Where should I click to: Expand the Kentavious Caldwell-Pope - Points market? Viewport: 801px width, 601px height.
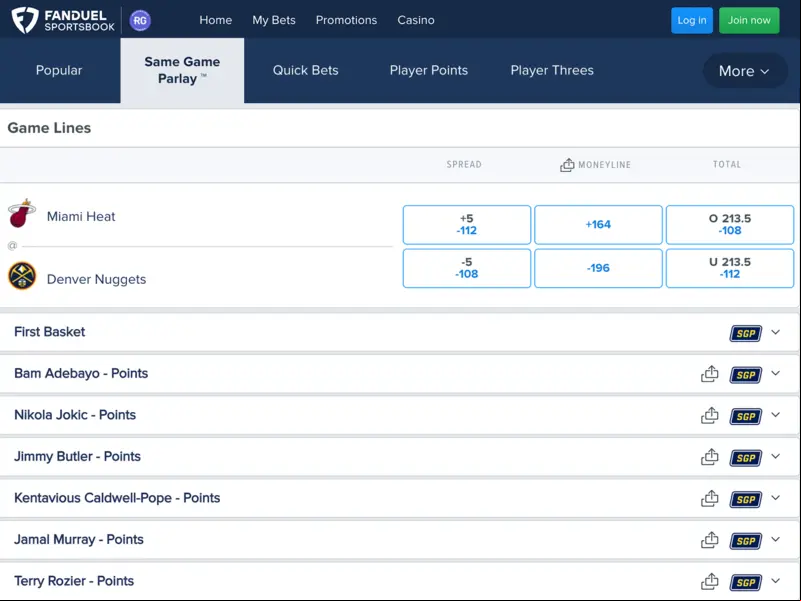point(775,498)
